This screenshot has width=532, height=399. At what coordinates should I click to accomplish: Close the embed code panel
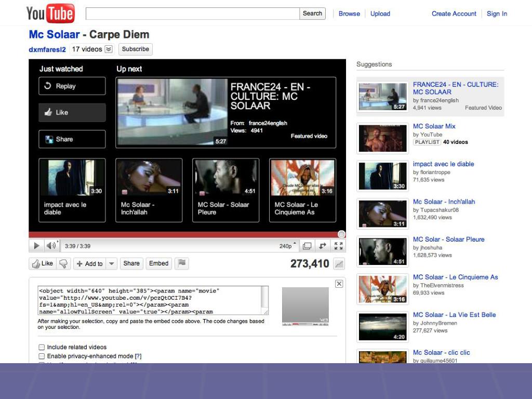(x=339, y=284)
